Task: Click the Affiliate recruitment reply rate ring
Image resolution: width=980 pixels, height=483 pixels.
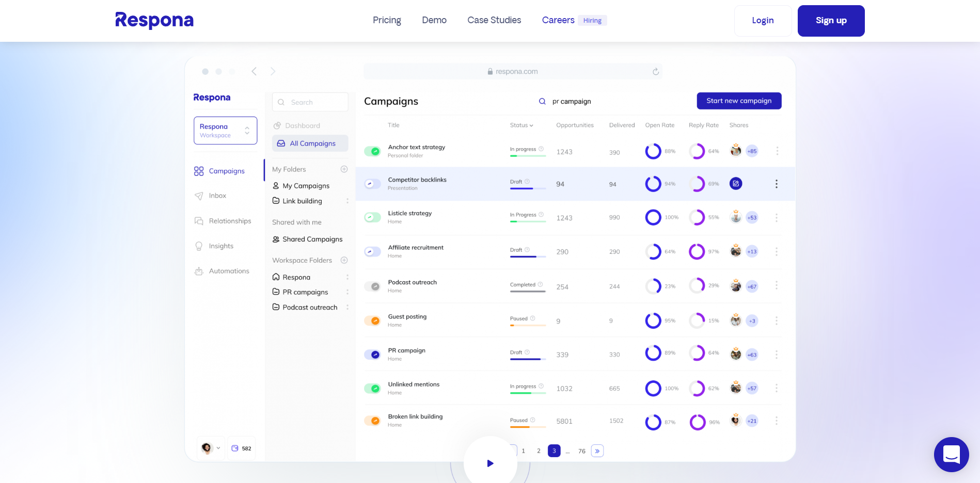Action: (697, 252)
